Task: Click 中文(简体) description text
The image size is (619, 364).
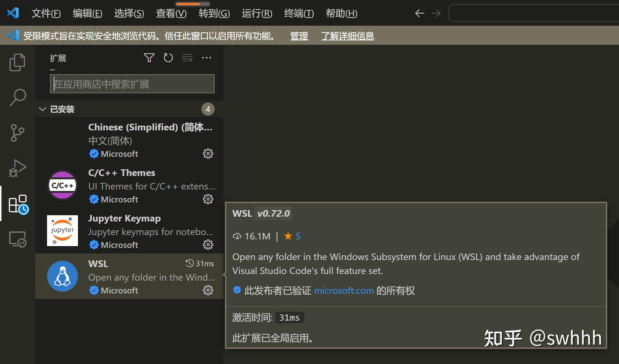Action: coord(110,141)
